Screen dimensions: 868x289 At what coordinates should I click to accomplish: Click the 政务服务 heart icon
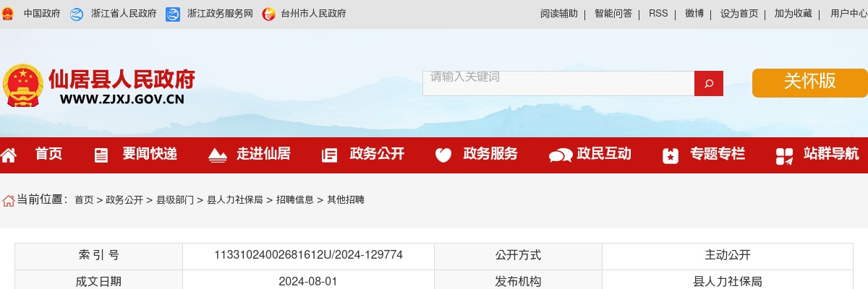point(443,155)
